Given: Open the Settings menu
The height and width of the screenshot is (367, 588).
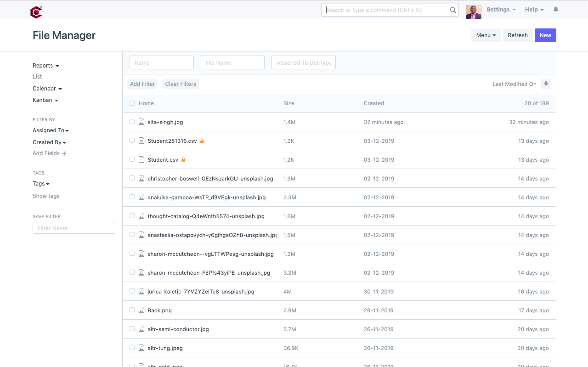Looking at the screenshot, I should 501,10.
